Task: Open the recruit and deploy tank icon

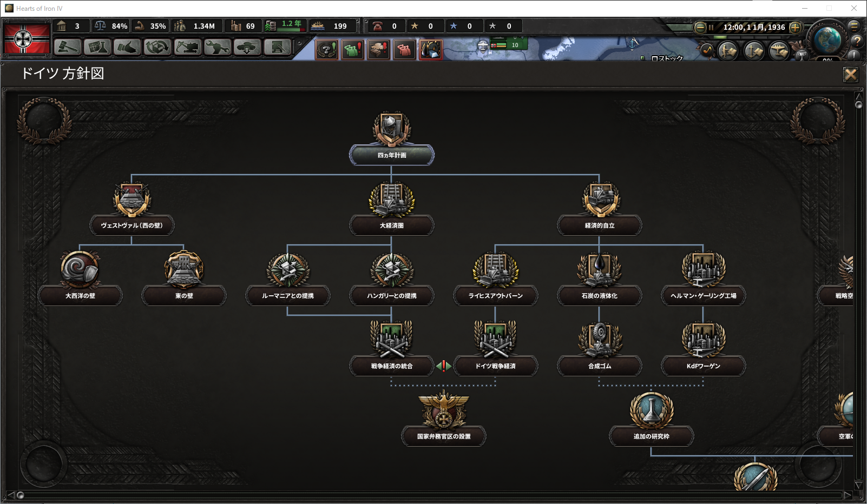Action: click(247, 48)
